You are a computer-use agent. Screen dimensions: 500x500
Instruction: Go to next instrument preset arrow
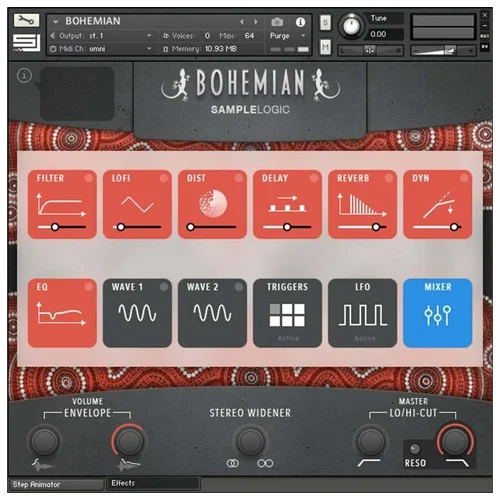tap(256, 22)
